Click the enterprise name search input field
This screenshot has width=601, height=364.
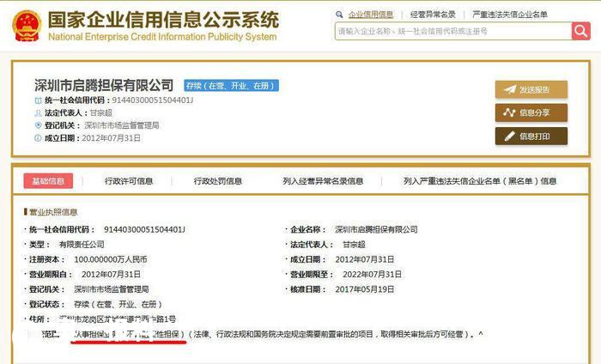(452, 31)
